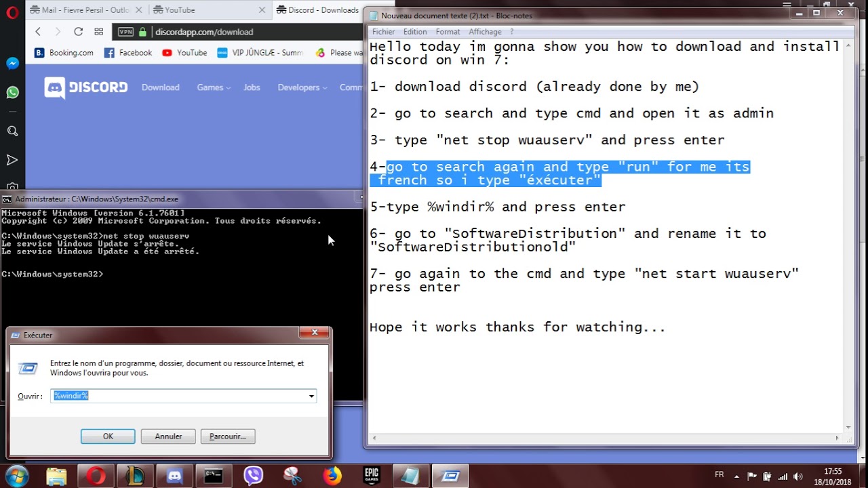
Task: Open Windows Explorer from the taskbar
Action: 57,476
